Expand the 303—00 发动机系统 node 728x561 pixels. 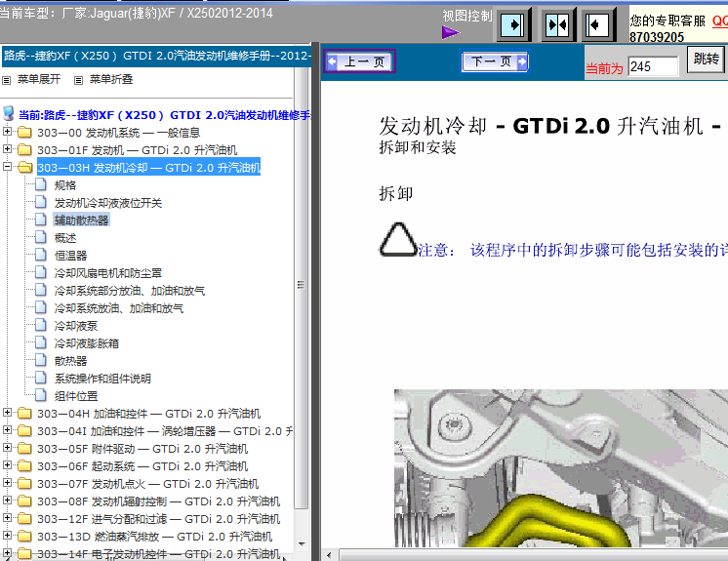click(x=7, y=132)
